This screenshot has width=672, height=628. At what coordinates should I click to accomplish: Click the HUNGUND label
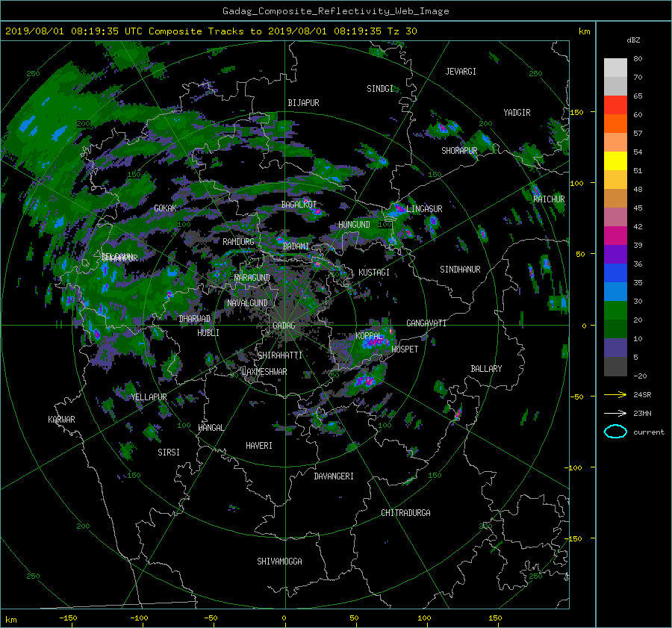click(354, 225)
